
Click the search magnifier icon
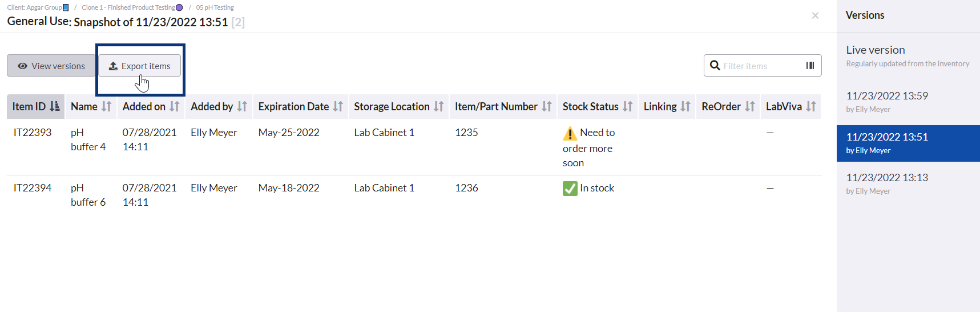(x=715, y=66)
